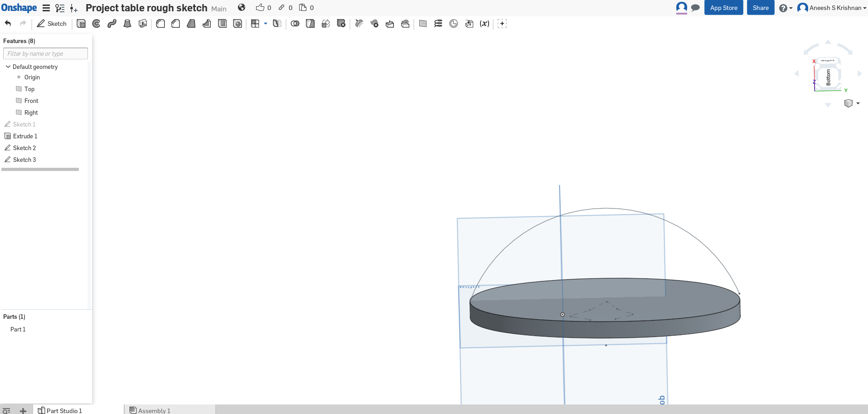The image size is (868, 414).
Task: Open the Fillet tool
Action: pos(160,24)
